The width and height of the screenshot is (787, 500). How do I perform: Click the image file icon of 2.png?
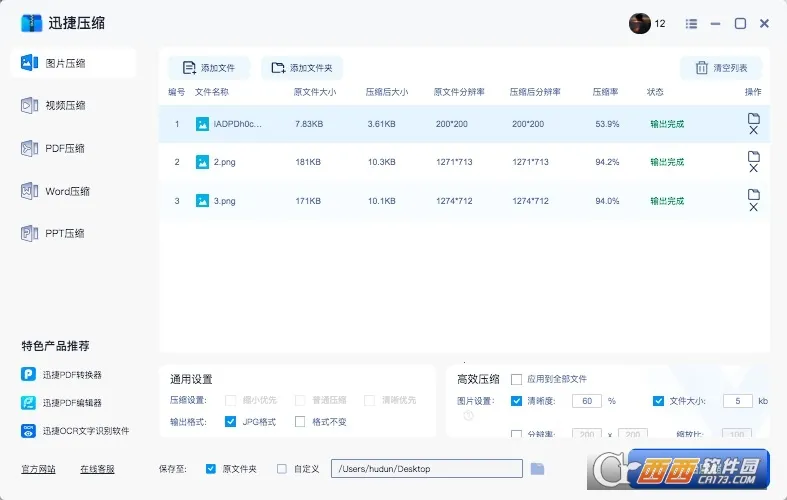click(x=202, y=162)
